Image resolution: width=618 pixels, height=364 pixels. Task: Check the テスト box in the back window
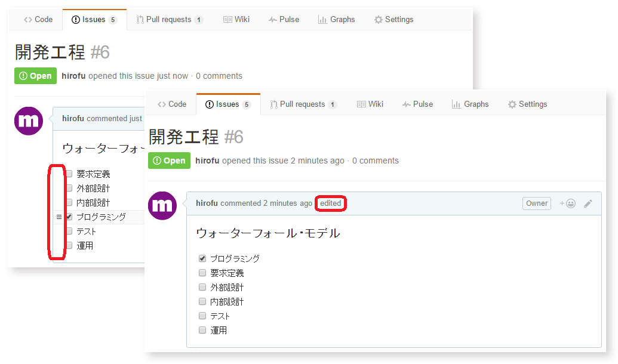69,232
